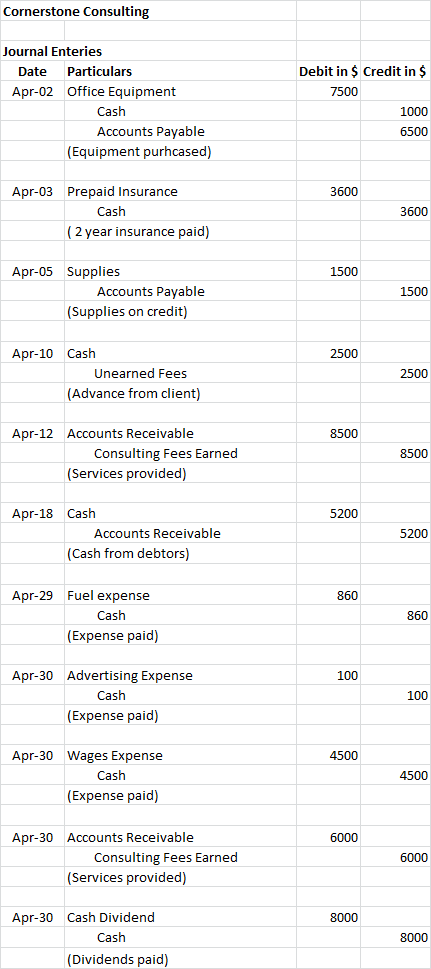Click Accounts Receivable on the 5200 credit row
The image size is (431, 969).
(157, 533)
